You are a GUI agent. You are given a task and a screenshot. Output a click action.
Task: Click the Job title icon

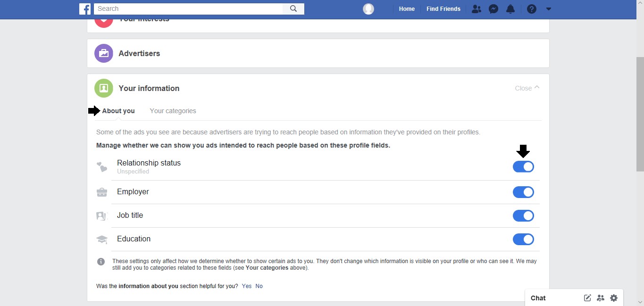pos(101,215)
